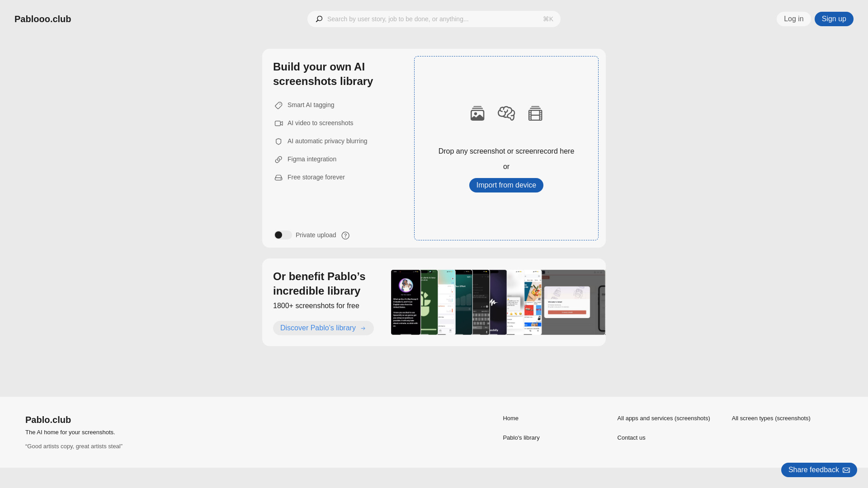868x488 pixels.
Task: Click the Home footer link
Action: pos(510,418)
